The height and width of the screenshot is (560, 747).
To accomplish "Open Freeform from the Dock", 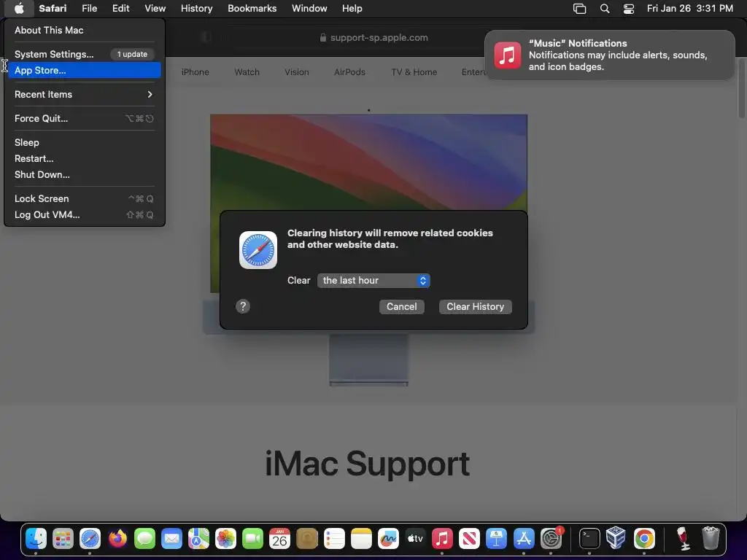I will click(388, 539).
